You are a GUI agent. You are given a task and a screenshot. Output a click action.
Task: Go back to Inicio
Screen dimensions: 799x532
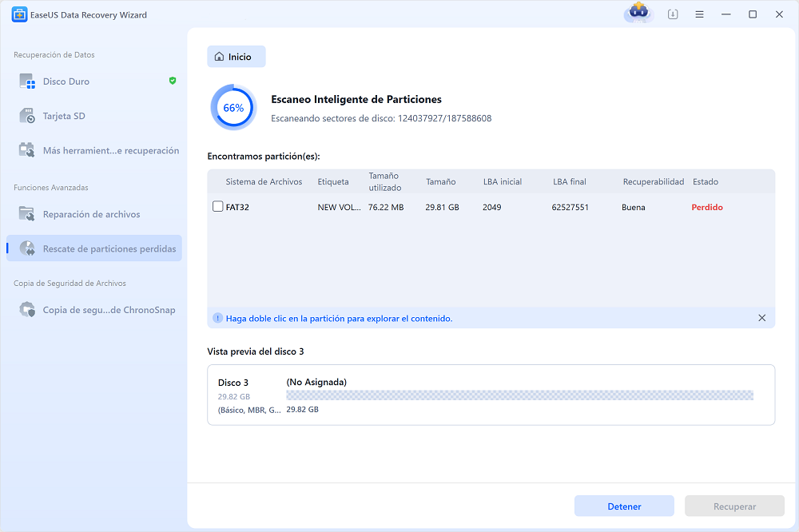(236, 57)
